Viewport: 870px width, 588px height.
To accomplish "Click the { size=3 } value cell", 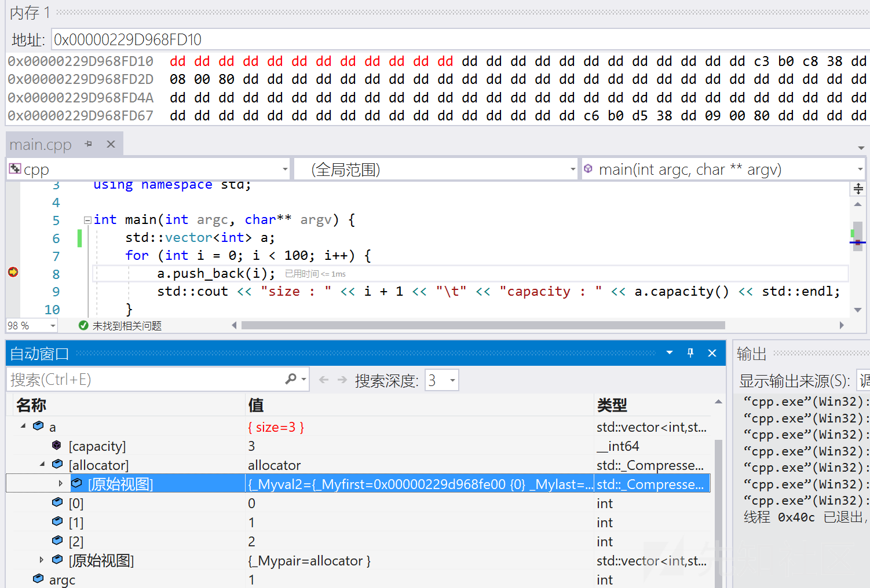I will [x=276, y=427].
